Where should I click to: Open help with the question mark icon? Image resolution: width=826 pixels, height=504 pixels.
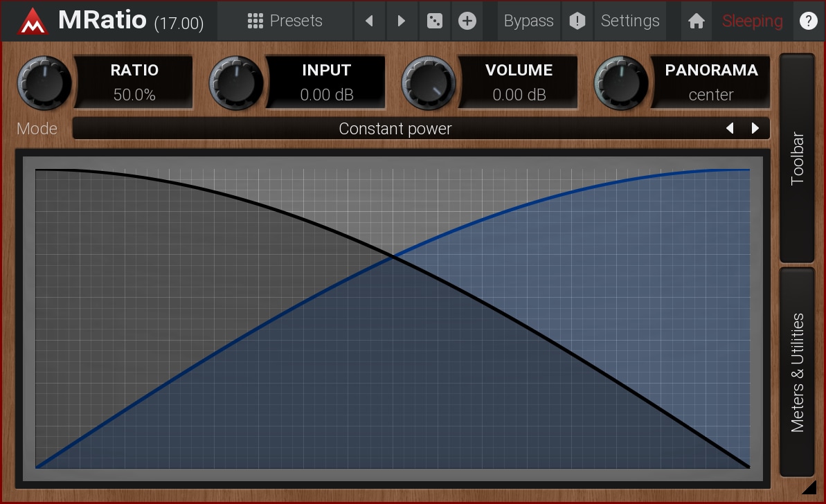[808, 21]
